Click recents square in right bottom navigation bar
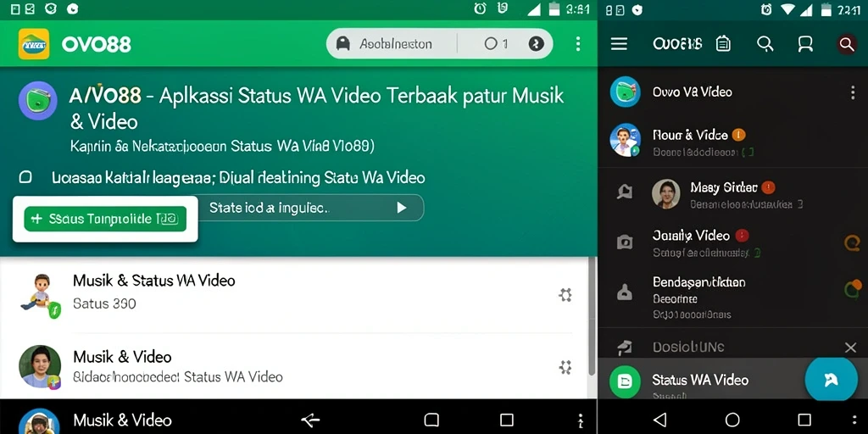868x434 pixels. click(x=804, y=419)
